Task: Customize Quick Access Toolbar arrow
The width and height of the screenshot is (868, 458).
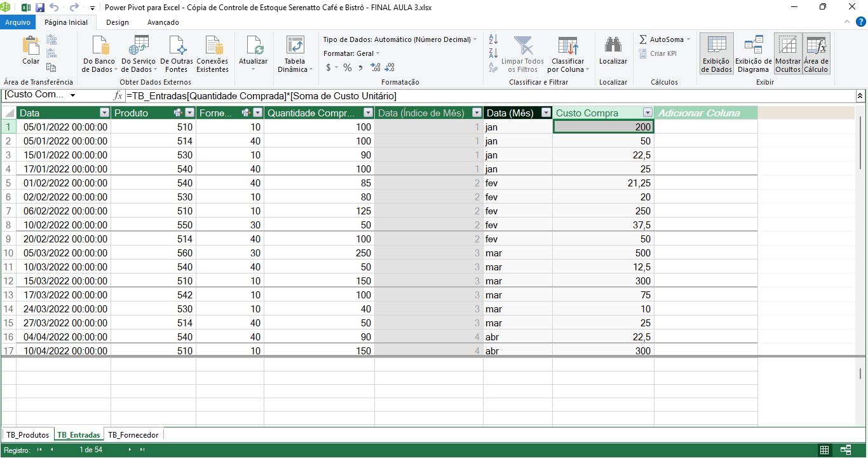Action: coord(92,8)
